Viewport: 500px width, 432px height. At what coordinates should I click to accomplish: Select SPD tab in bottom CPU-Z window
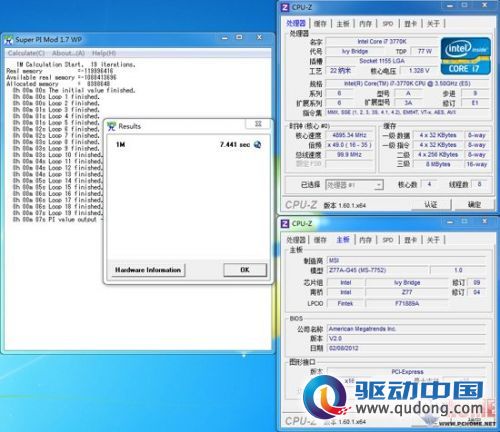pyautogui.click(x=388, y=240)
